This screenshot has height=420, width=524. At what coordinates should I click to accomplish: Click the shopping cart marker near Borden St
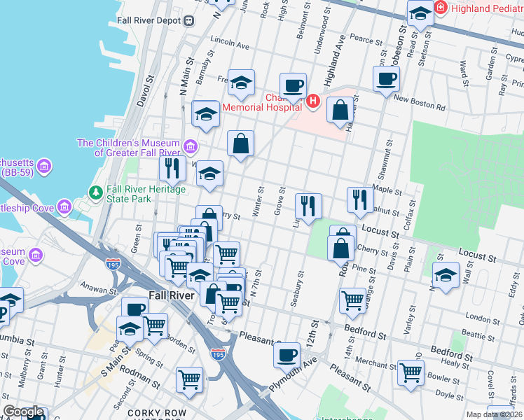(156, 328)
